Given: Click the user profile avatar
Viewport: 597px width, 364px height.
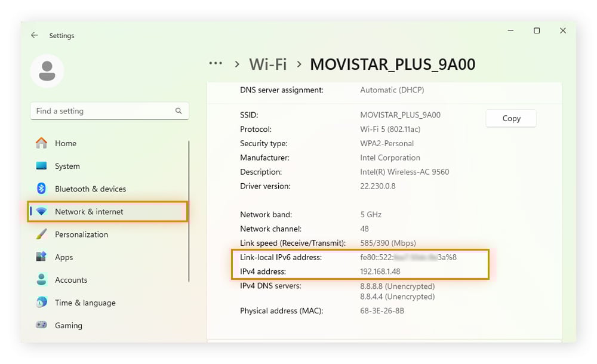Looking at the screenshot, I should pyautogui.click(x=47, y=70).
